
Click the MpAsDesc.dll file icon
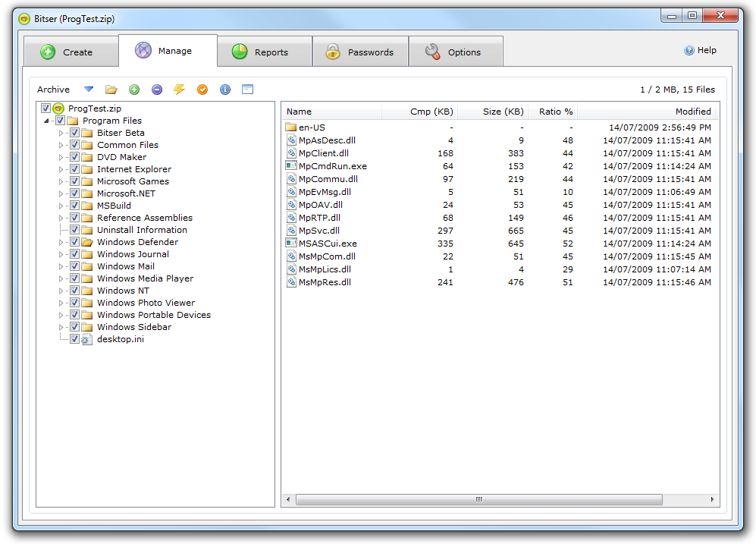point(291,140)
